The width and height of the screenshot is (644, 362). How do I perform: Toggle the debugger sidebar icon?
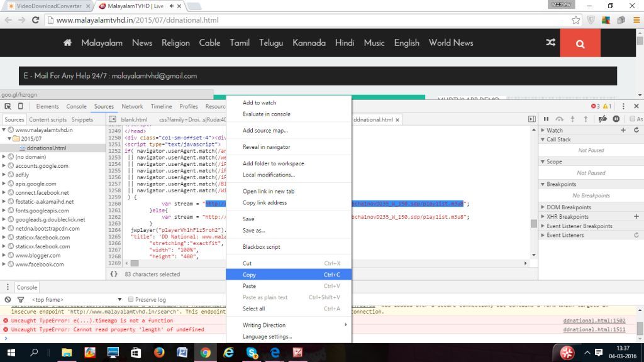[532, 119]
